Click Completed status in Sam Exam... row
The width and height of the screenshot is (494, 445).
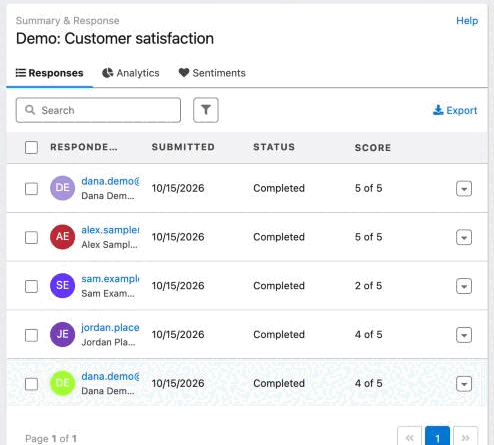(279, 286)
